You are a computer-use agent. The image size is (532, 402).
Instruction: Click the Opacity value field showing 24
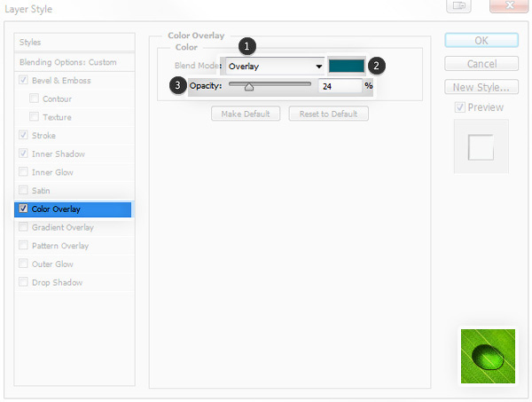(340, 86)
